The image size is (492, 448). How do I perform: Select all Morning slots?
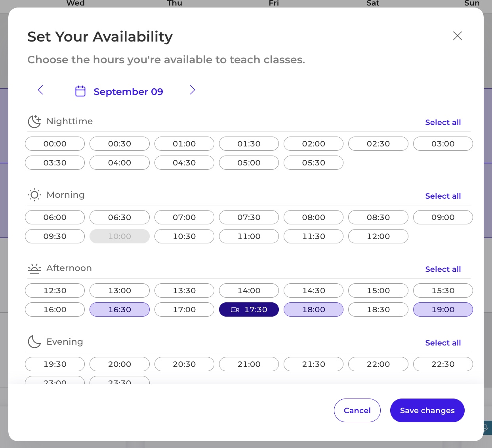443,196
